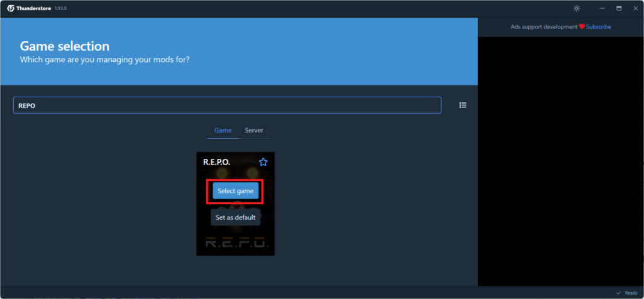644x299 pixels.
Task: Close the Thunderstore window
Action: pos(635,8)
